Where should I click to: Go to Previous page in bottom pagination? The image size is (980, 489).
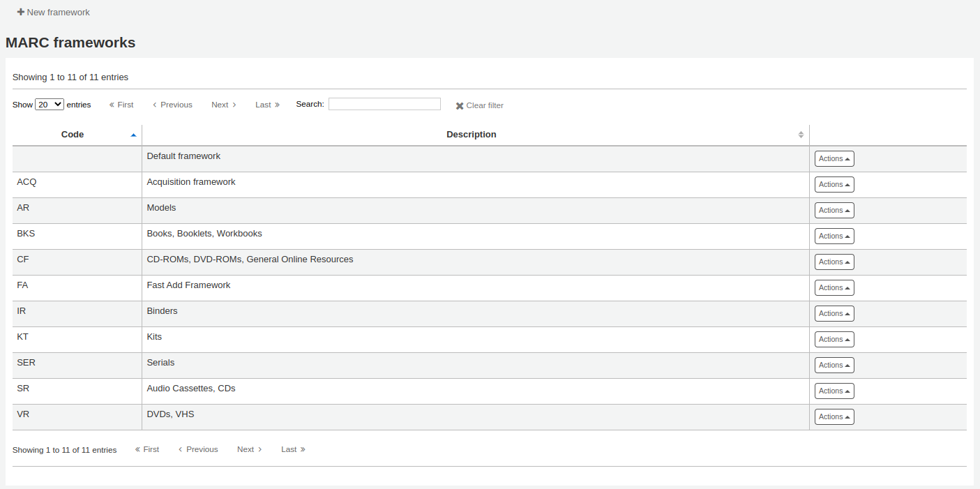click(198, 449)
